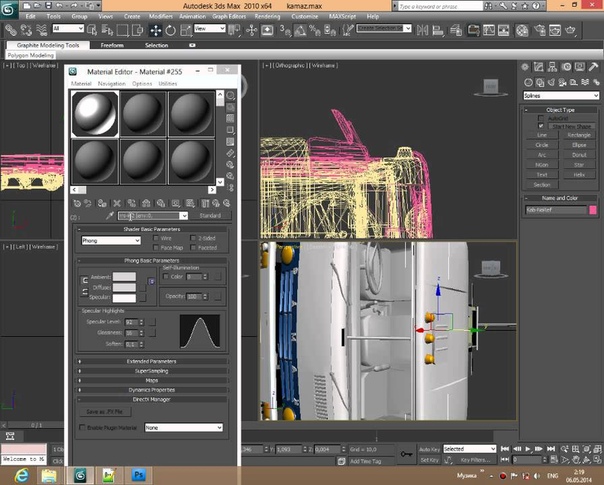
Task: Expand the Extended Parameters rollout
Action: pyautogui.click(x=151, y=361)
